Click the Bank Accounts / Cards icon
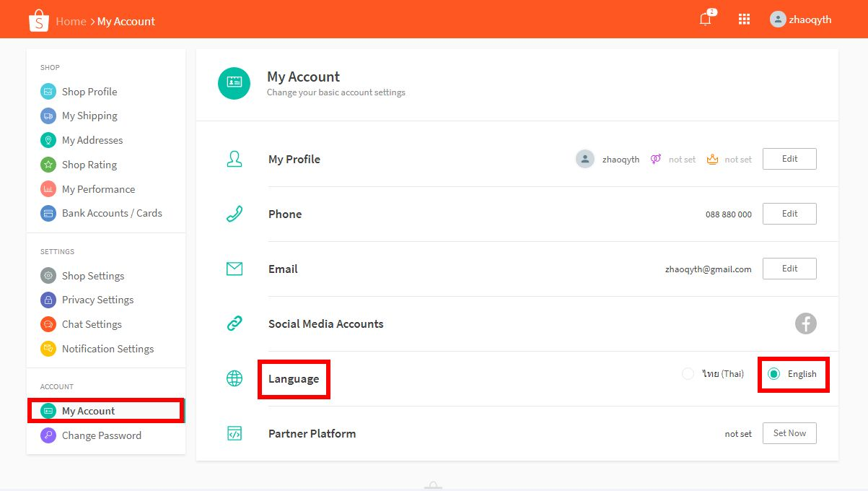Image resolution: width=868 pixels, height=491 pixels. (x=46, y=213)
